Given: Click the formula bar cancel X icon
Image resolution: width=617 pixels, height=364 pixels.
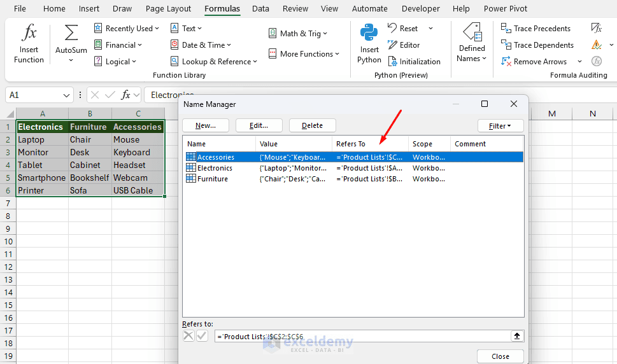Looking at the screenshot, I should (95, 95).
